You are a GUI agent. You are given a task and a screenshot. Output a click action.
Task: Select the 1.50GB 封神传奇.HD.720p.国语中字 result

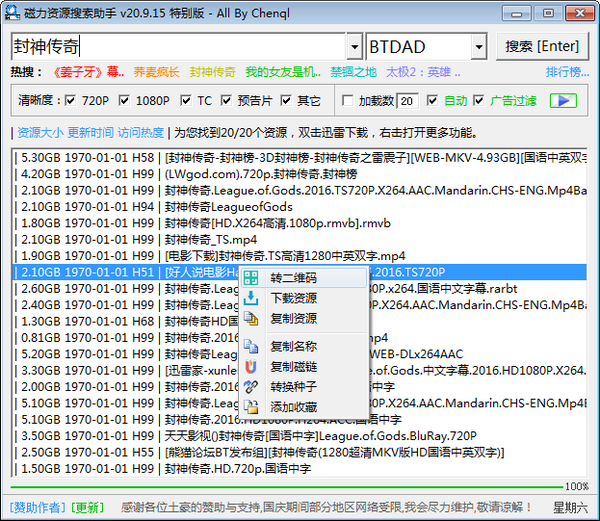point(300,469)
